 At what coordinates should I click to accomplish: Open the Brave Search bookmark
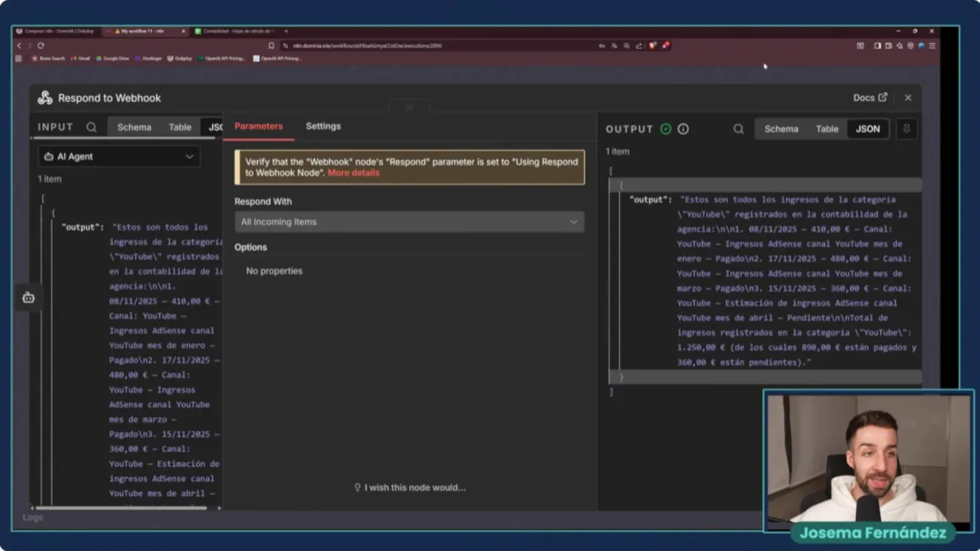[x=48, y=58]
